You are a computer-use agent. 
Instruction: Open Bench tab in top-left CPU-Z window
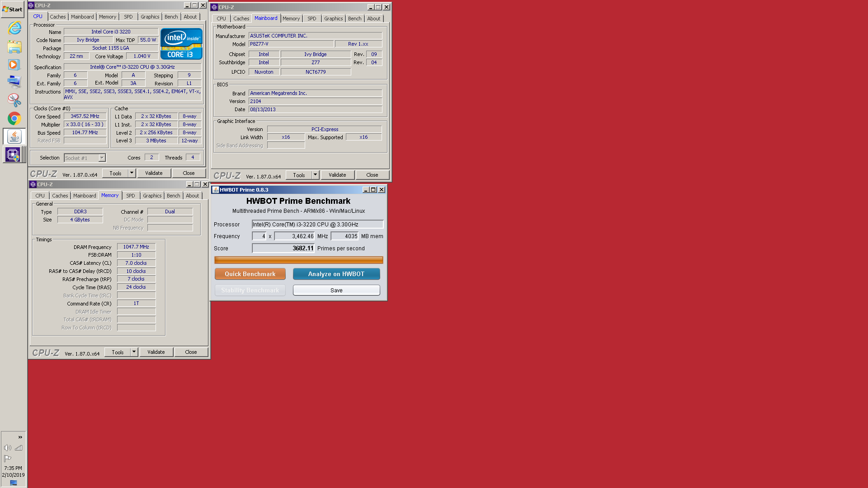point(171,17)
